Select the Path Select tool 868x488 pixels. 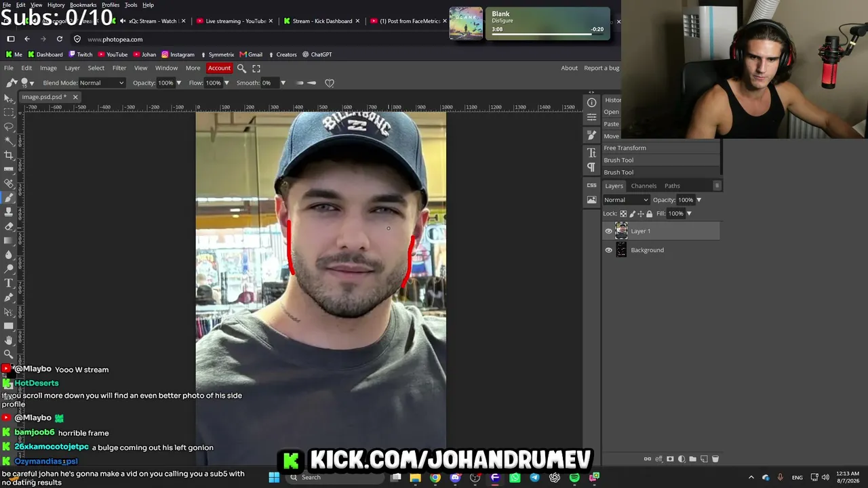(x=9, y=312)
